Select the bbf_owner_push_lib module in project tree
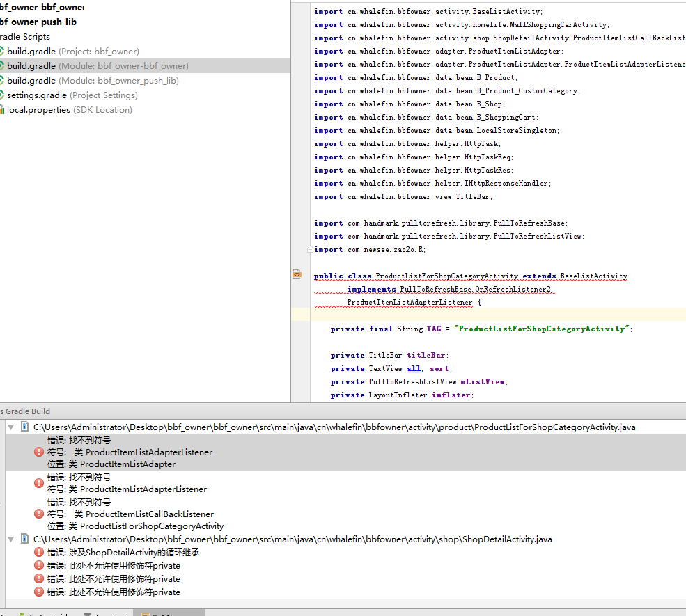This screenshot has height=616, width=686. pyautogui.click(x=38, y=22)
